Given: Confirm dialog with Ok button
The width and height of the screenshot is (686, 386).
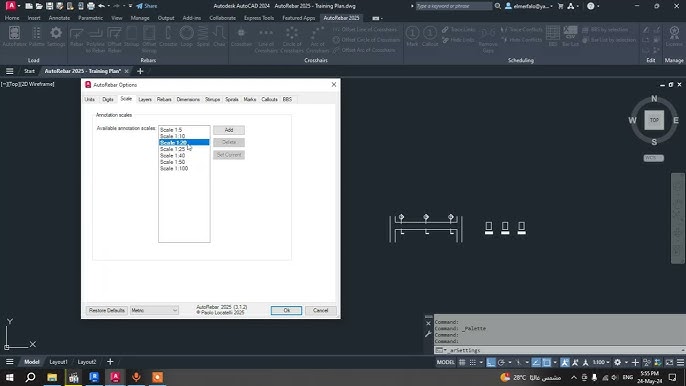Looking at the screenshot, I should coord(286,310).
